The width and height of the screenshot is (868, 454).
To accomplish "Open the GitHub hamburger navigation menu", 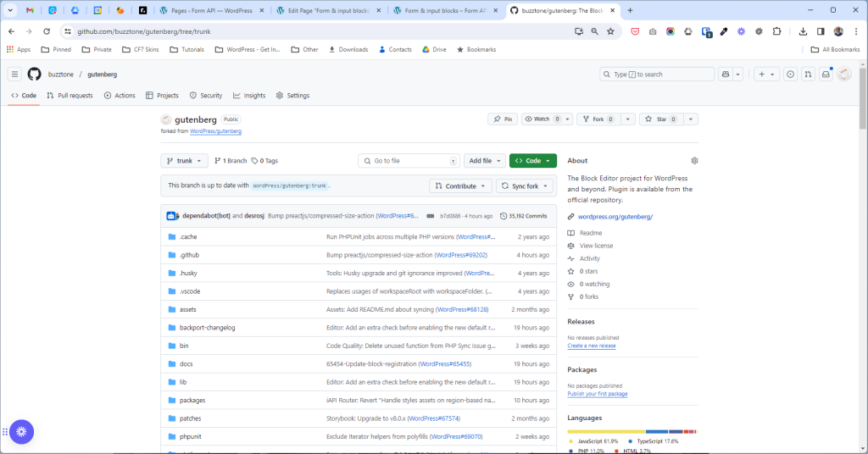I will tap(14, 75).
